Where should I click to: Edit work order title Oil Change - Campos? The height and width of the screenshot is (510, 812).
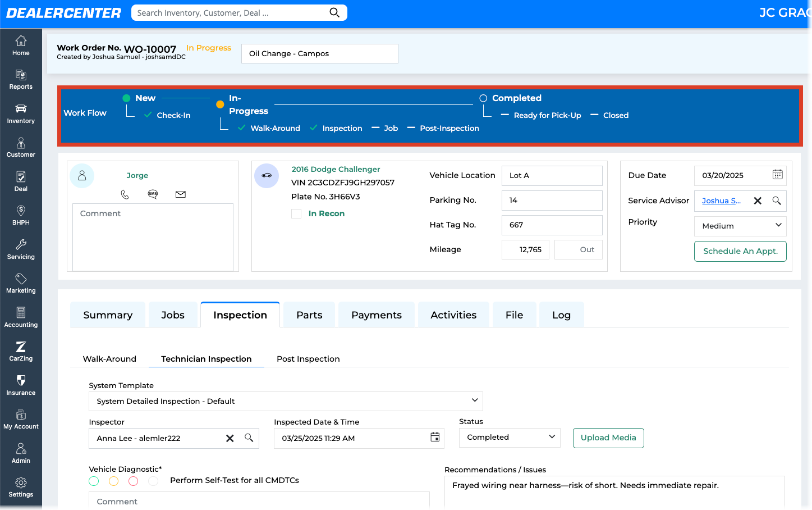coord(320,53)
